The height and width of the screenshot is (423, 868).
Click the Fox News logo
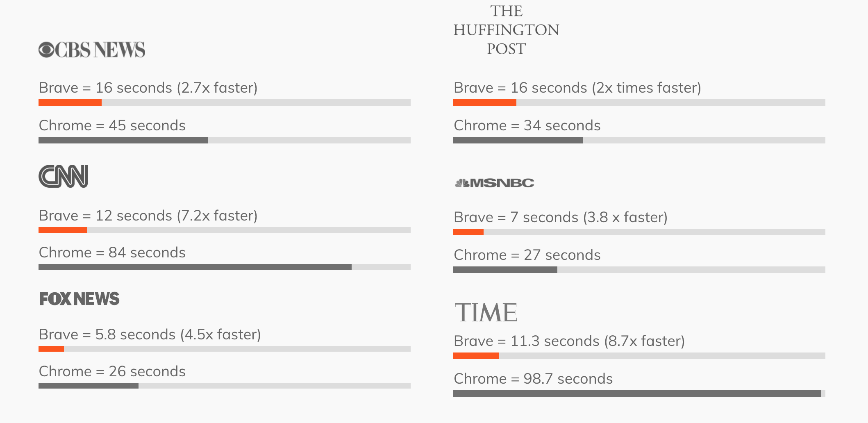pos(80,299)
